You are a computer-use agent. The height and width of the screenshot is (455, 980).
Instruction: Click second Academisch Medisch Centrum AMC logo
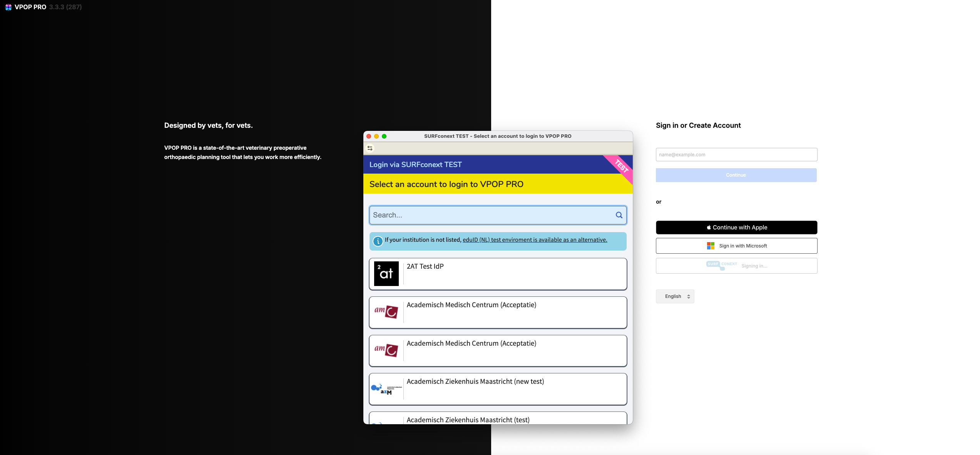coord(386,350)
